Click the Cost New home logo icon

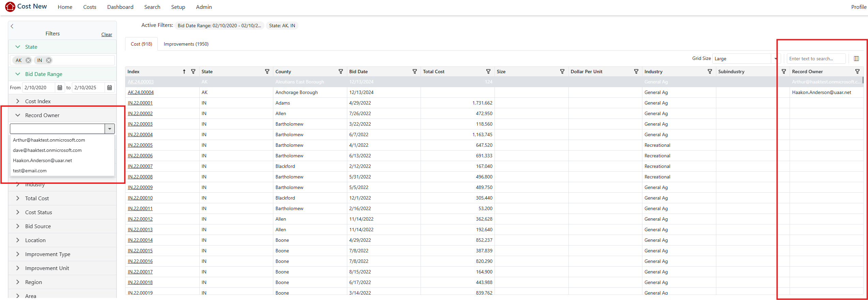tap(10, 6)
